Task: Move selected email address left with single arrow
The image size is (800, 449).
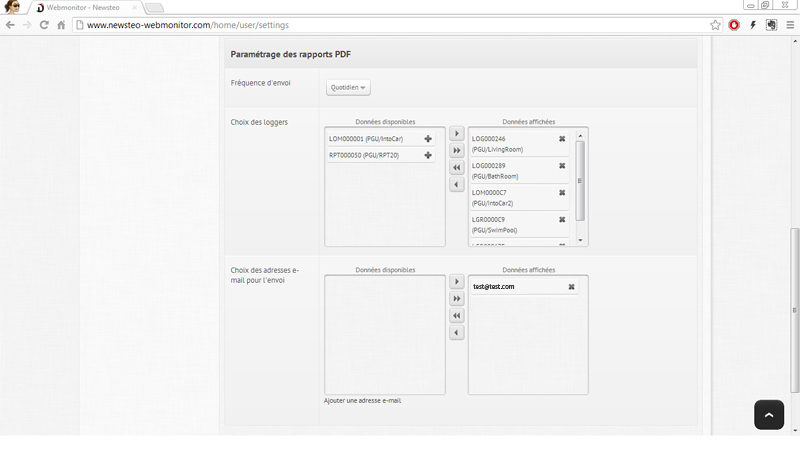Action: point(457,333)
